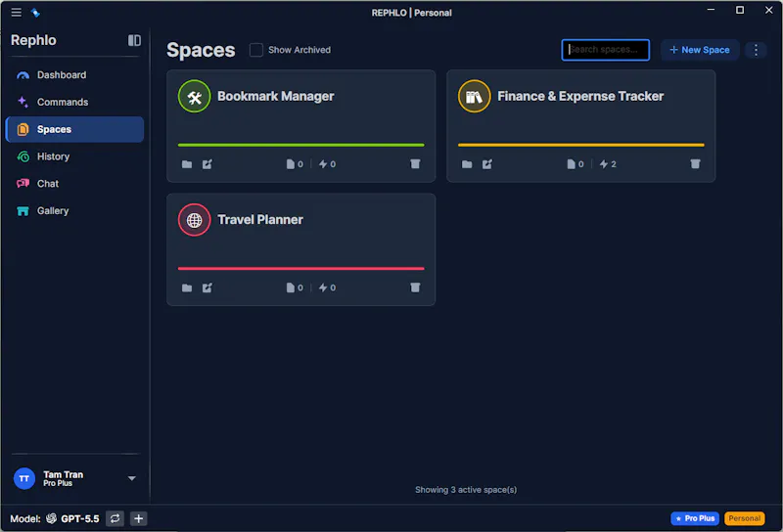
Task: View the file count of Finance & Expernse Tracker
Action: [x=576, y=164]
